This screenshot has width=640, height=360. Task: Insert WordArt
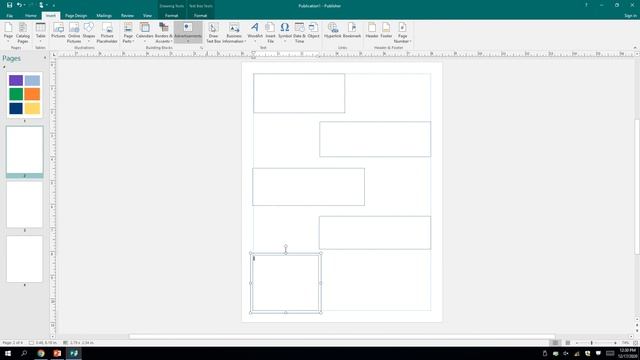[255, 33]
